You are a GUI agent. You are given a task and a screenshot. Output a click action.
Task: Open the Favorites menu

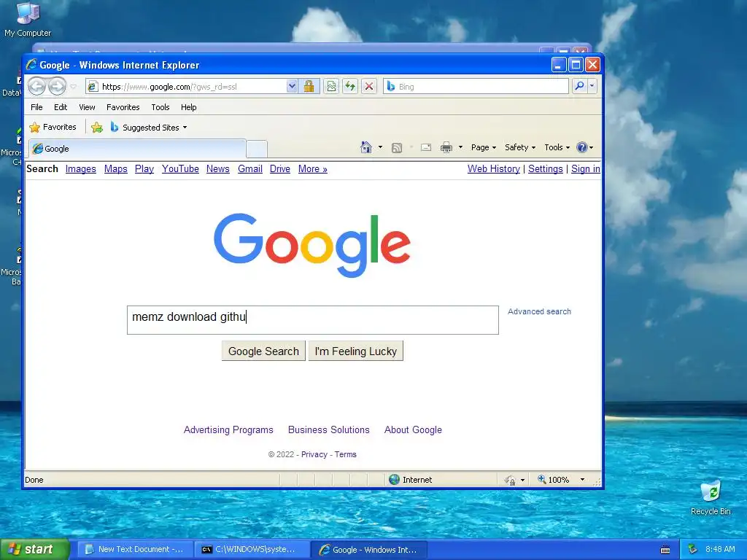tap(123, 107)
